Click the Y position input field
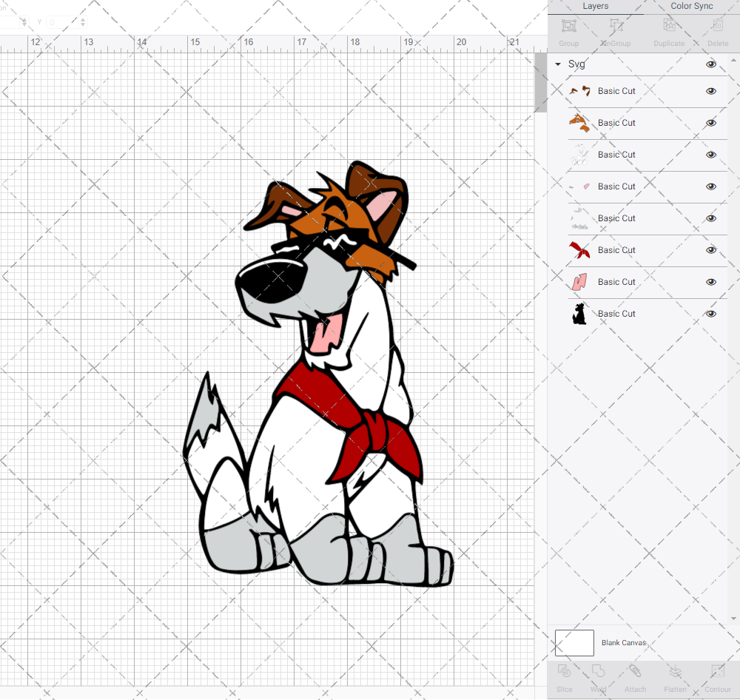The height and width of the screenshot is (700, 740). pos(62,22)
